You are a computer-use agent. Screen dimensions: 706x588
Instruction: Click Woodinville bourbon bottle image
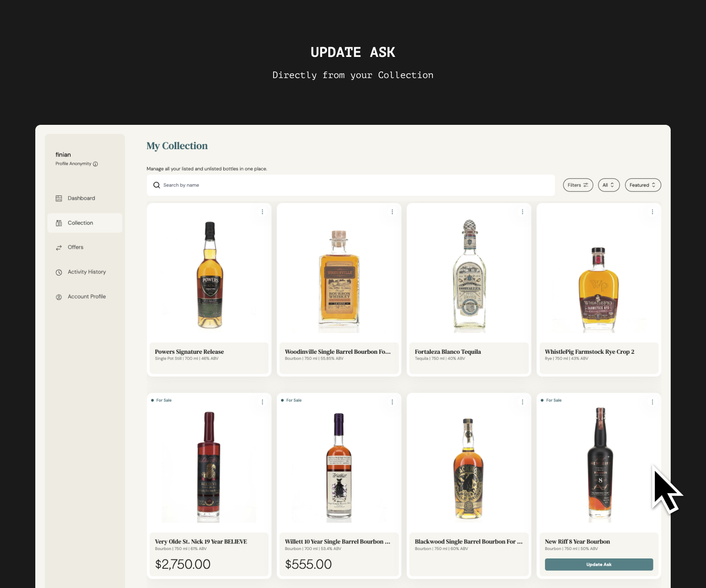(x=339, y=281)
